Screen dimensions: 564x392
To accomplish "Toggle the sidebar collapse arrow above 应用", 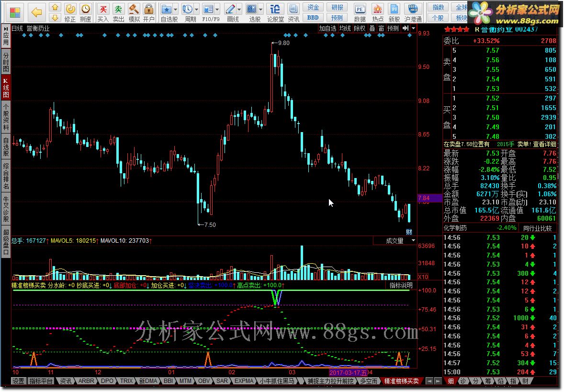I will point(6,28).
